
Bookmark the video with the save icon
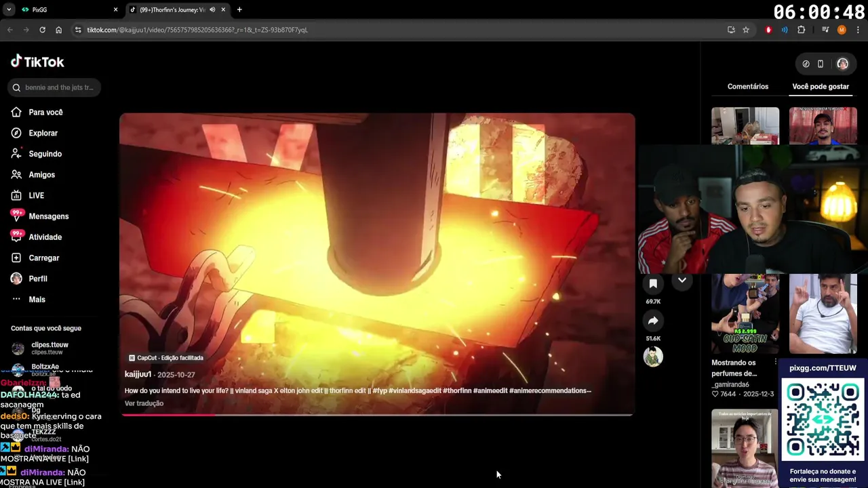coord(653,284)
